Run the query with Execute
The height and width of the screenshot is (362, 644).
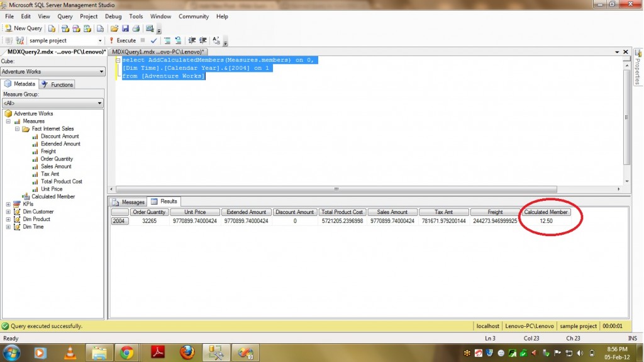(x=122, y=40)
